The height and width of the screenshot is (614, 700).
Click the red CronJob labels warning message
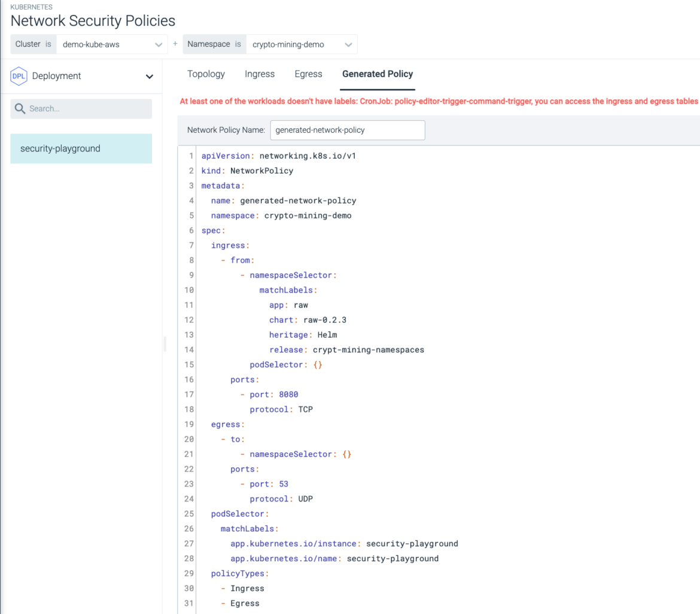tap(419, 101)
